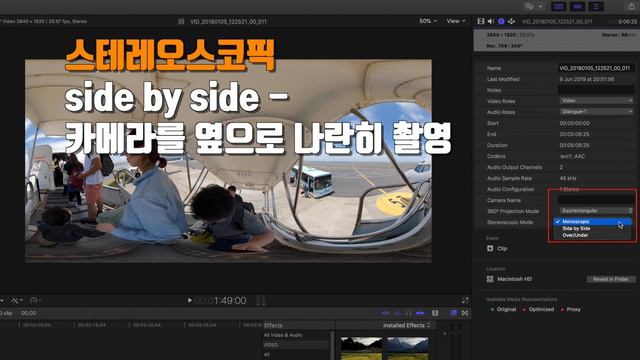Open the Audio Roles Dialogue-1 dropdown
The width and height of the screenshot is (640, 360).
pos(596,111)
